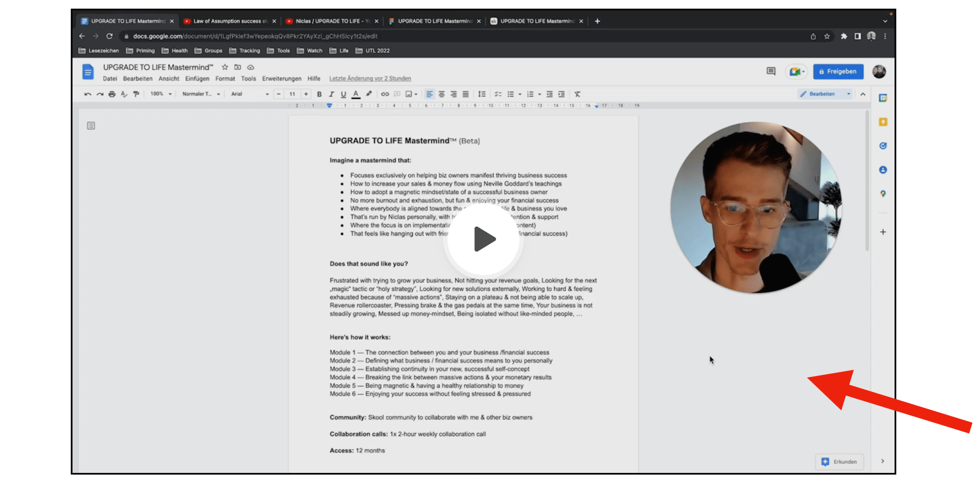Open the Docs home icon
Viewport: 980px width, 491px height.
click(88, 72)
